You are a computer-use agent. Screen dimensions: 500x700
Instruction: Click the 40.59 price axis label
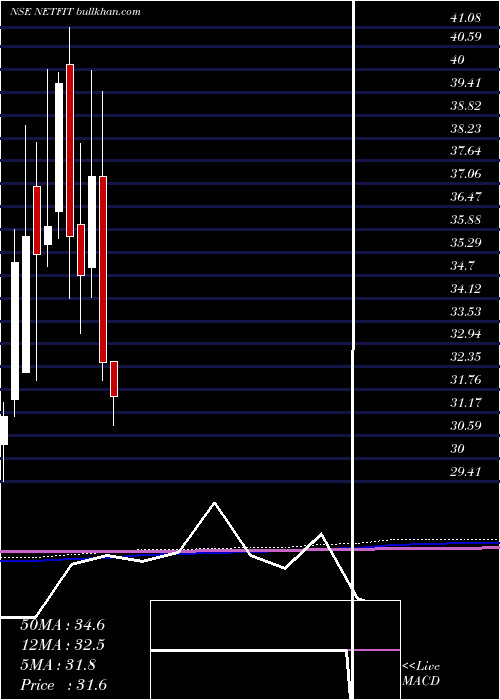[x=465, y=36]
